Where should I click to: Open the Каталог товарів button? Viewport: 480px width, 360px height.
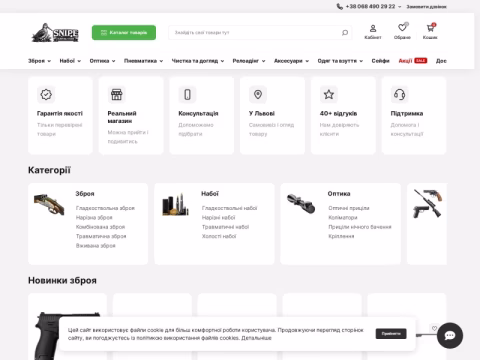coord(124,33)
